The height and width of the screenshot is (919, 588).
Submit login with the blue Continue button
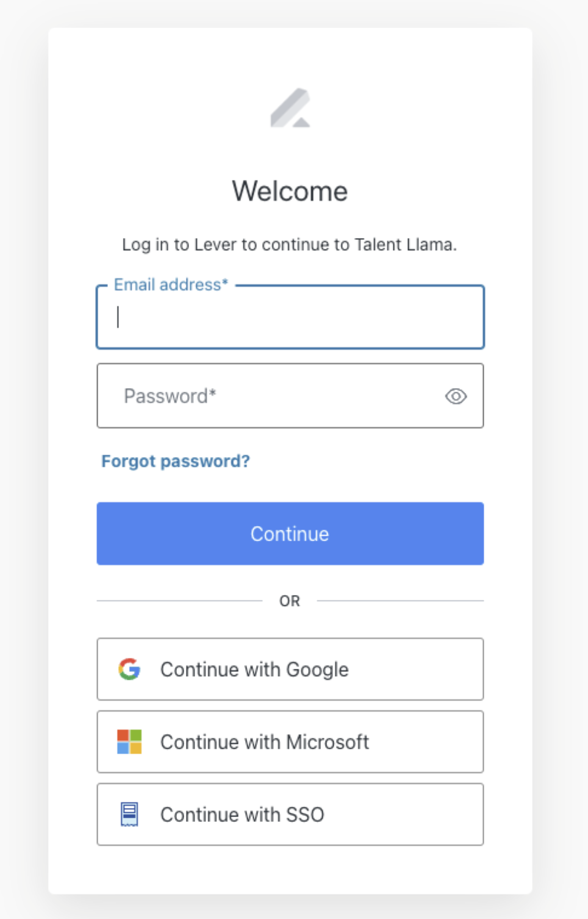(x=290, y=533)
